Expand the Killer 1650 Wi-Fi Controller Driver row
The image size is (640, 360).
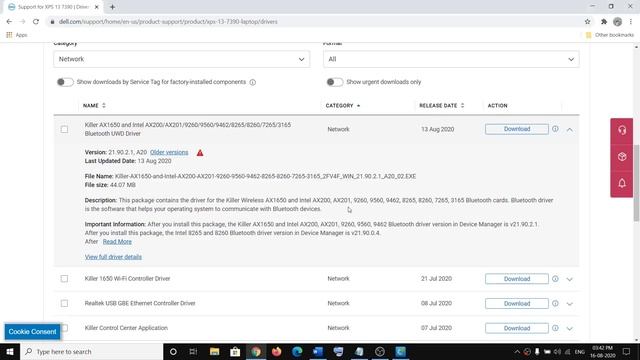569,279
